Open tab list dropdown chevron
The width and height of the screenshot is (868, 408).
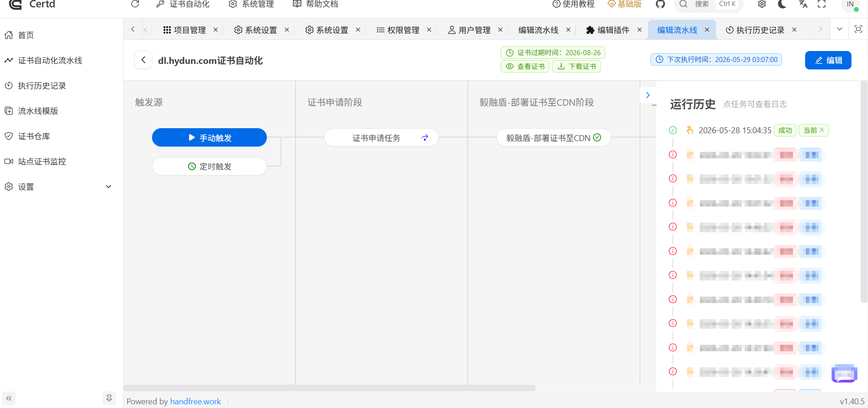(x=840, y=29)
